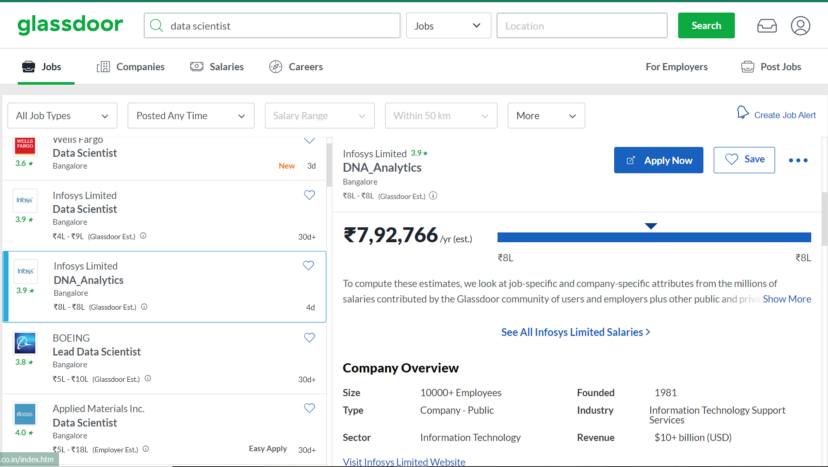The image size is (828, 467).
Task: Open the More filters dropdown
Action: click(x=546, y=116)
